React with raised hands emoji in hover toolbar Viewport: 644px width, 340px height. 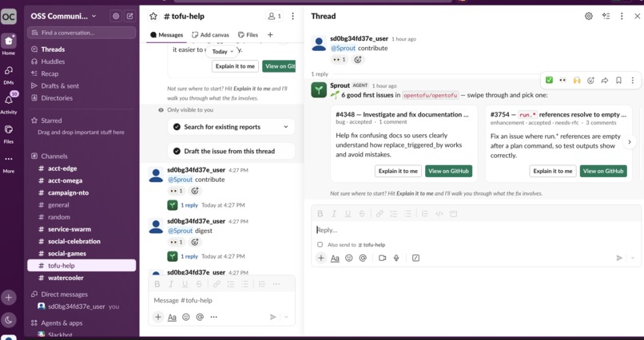(x=577, y=81)
